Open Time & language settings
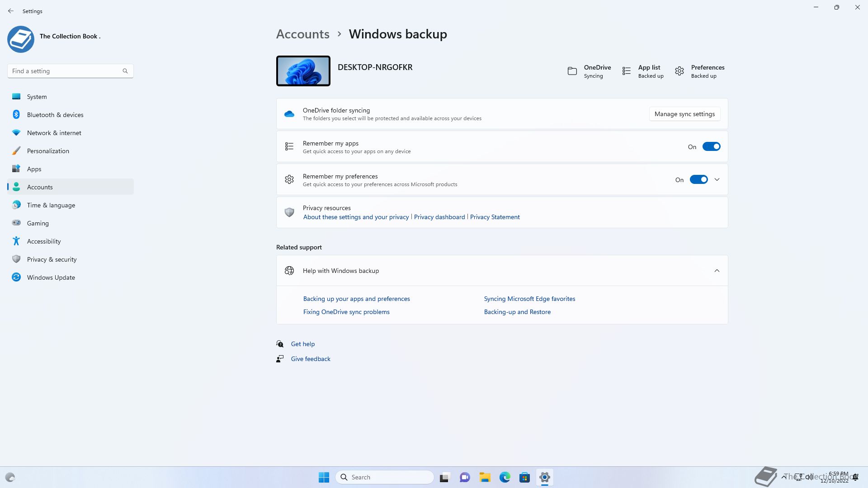 point(71,205)
